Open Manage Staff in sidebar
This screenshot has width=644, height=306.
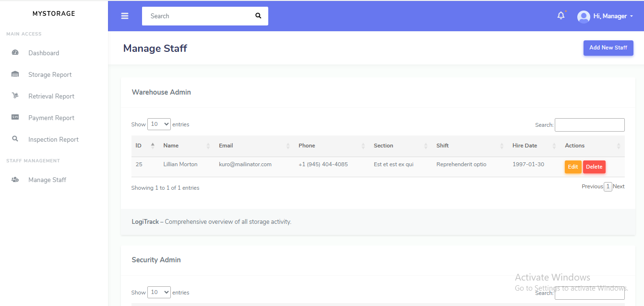point(47,180)
